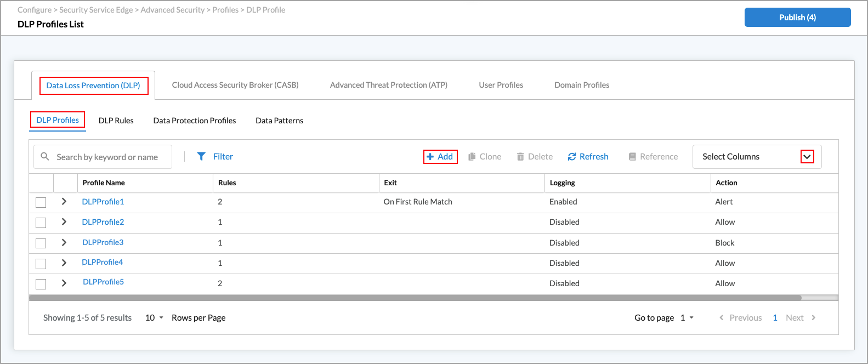Go to the Data Patterns sub-tab
The height and width of the screenshot is (364, 868).
[279, 121]
